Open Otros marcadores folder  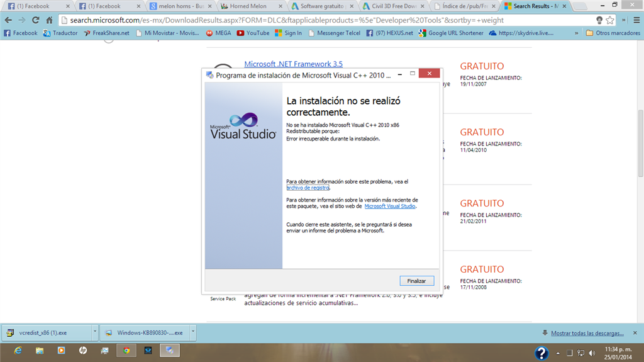613,33
